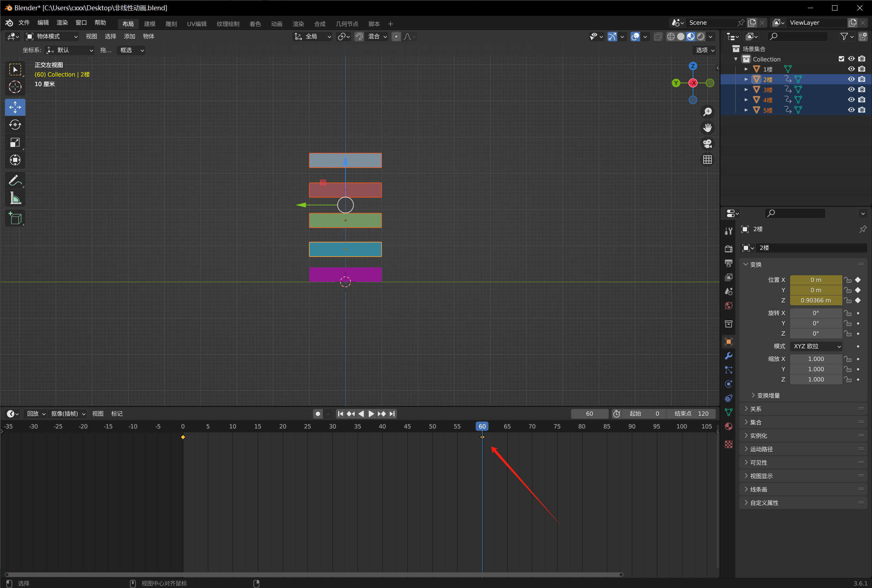Expand the 关系 panel
The height and width of the screenshot is (588, 872).
coord(755,409)
